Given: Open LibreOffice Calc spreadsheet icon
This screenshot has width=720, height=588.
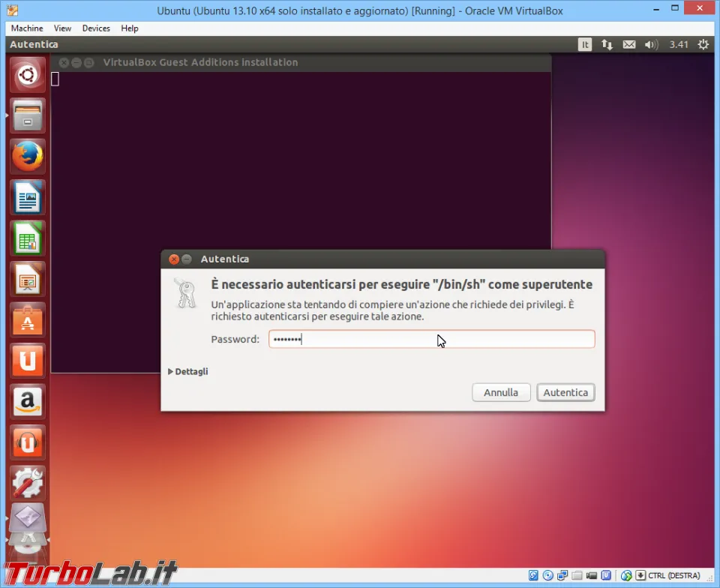Looking at the screenshot, I should click(28, 238).
